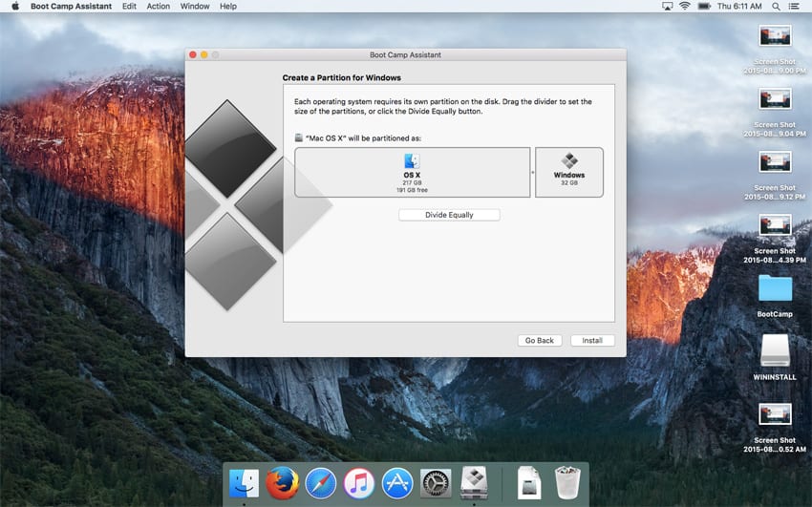Launch Safari from the Dock
The height and width of the screenshot is (507, 812).
coord(321,483)
